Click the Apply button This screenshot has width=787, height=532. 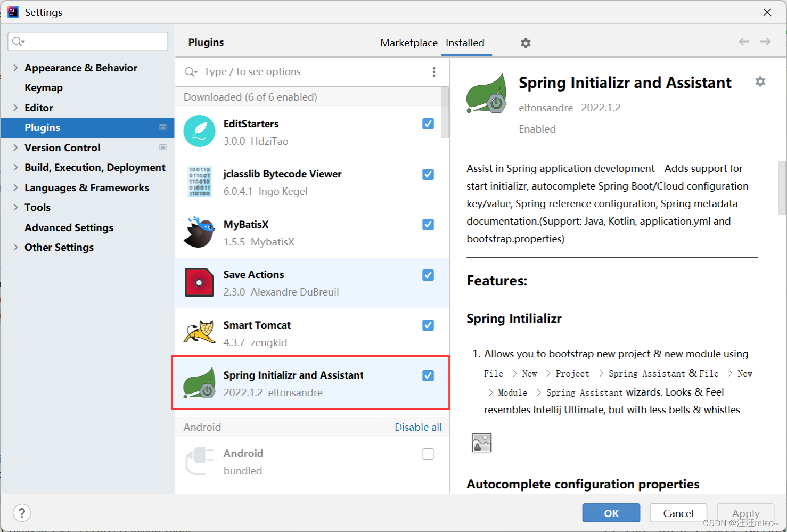(x=745, y=513)
